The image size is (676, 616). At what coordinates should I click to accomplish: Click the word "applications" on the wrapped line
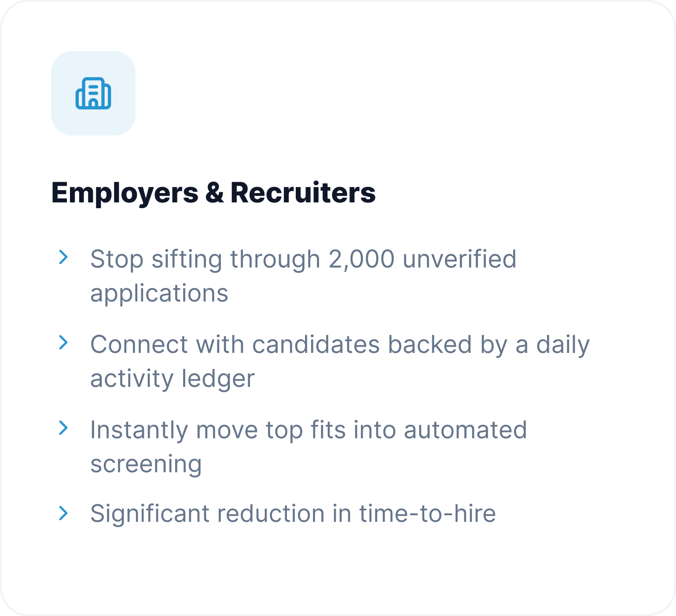point(159,293)
